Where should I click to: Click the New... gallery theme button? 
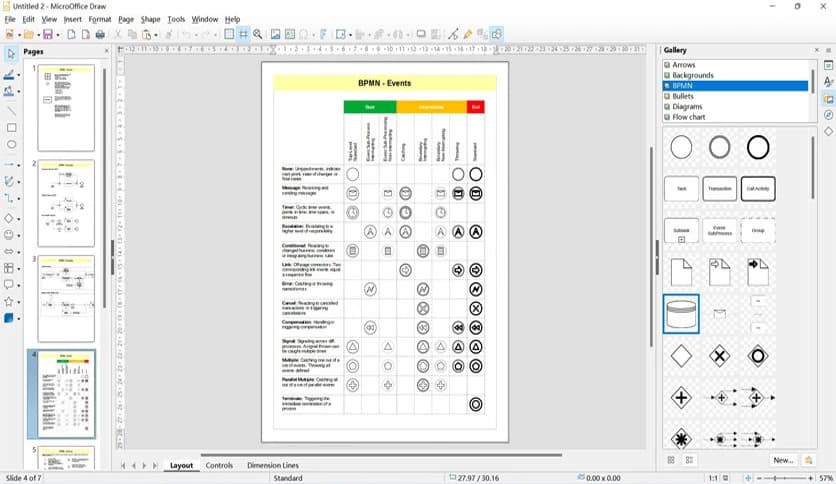tap(783, 460)
